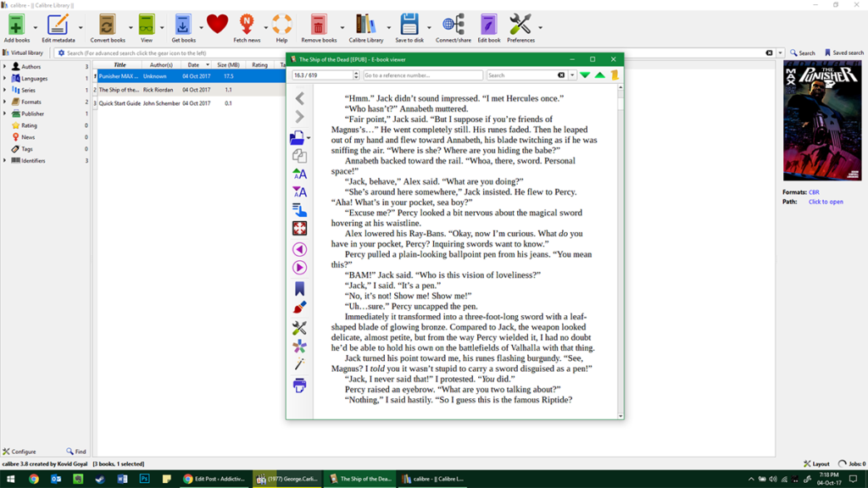The width and height of the screenshot is (868, 488).
Task: Print the book from the viewer toolbar
Action: [298, 384]
